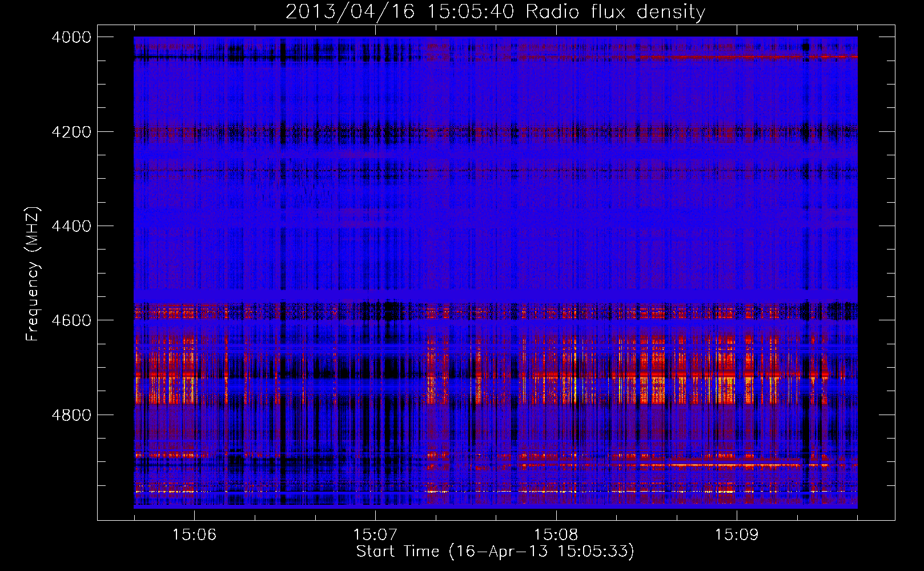Click the 4600 frequency axis label
Screen dimensions: 924x571
tap(71, 320)
